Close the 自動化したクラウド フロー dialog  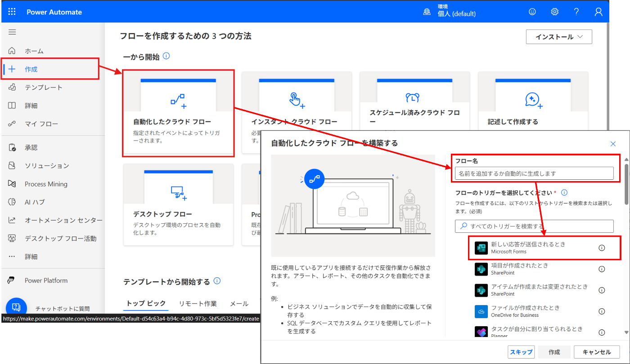pyautogui.click(x=613, y=144)
